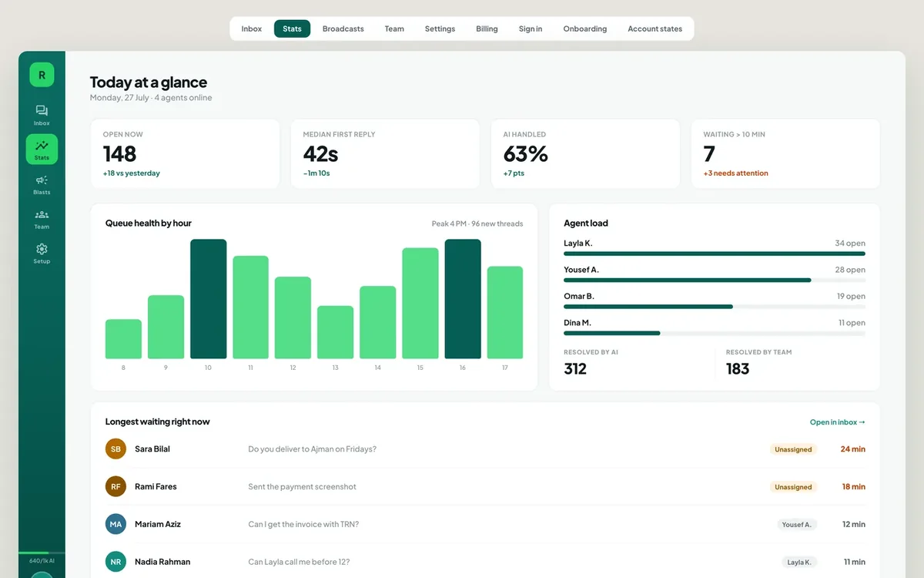Switch to the Inbox tab
This screenshot has height=578, width=924.
252,29
